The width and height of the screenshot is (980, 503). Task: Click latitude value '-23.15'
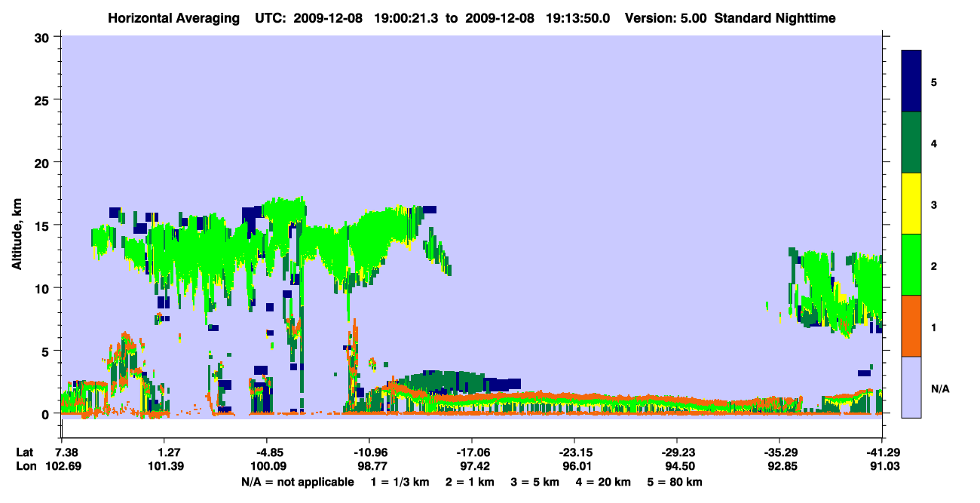point(574,452)
